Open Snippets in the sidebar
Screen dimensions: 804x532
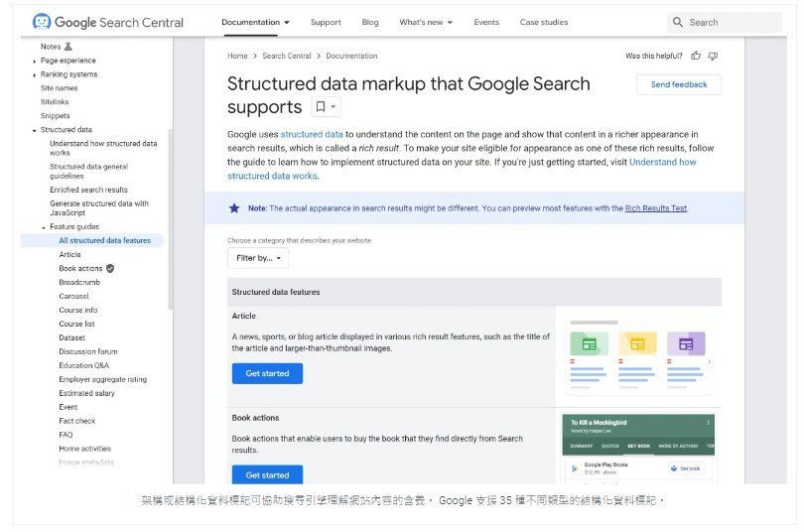pos(55,116)
